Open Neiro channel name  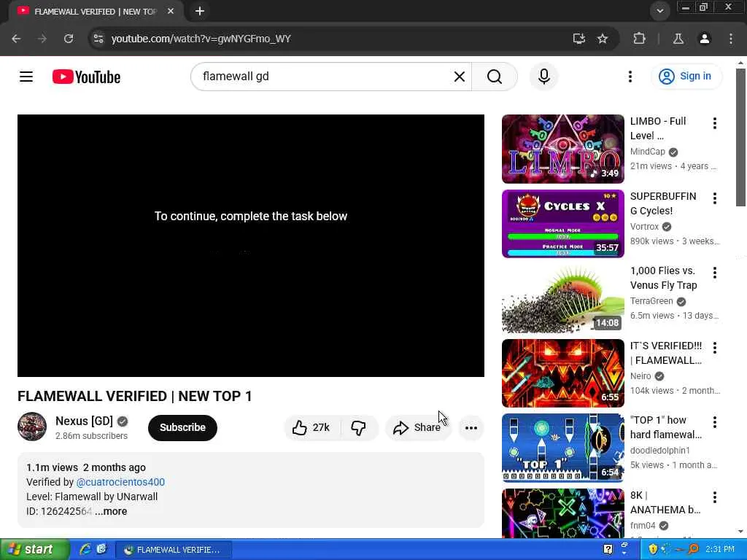pyautogui.click(x=640, y=376)
